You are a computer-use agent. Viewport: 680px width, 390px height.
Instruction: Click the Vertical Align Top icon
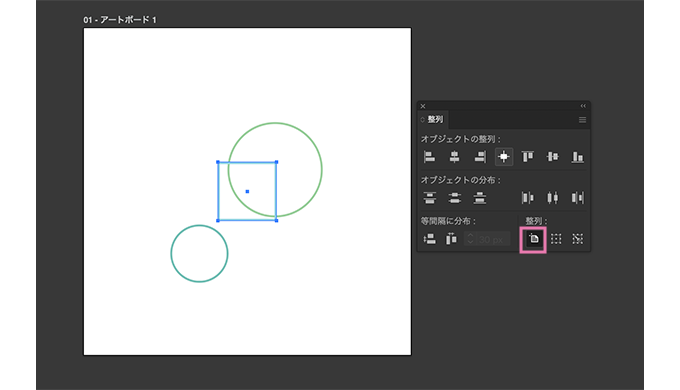pos(528,157)
